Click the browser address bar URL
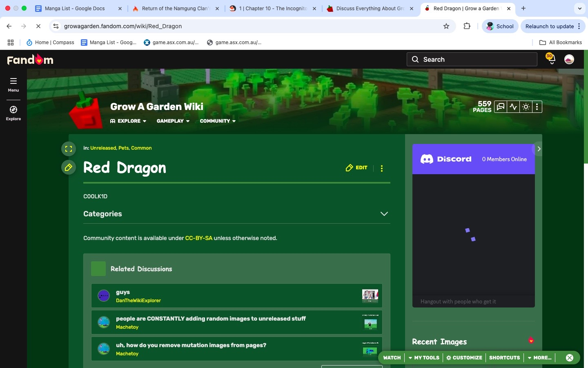 123,26
